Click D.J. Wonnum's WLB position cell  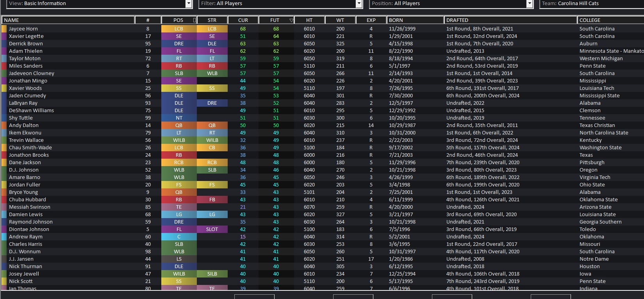click(x=179, y=251)
